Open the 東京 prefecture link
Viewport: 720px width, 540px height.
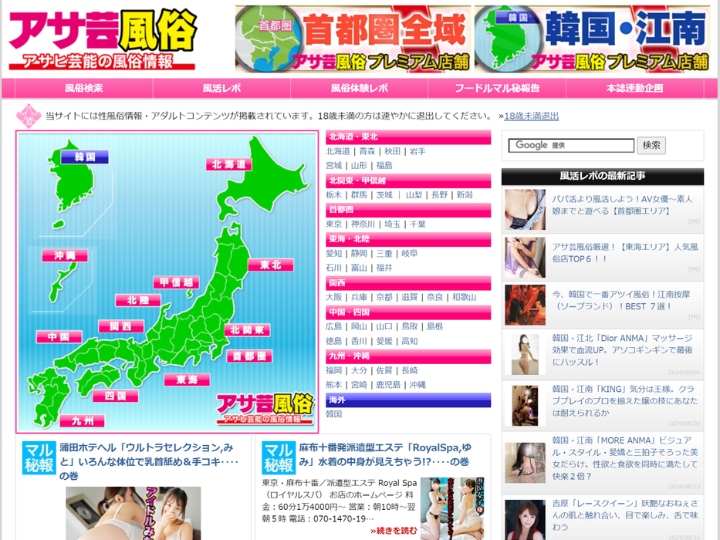click(x=334, y=224)
